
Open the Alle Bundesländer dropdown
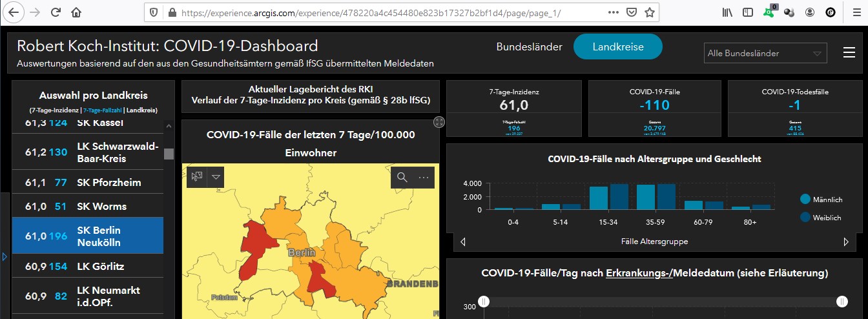pyautogui.click(x=765, y=53)
